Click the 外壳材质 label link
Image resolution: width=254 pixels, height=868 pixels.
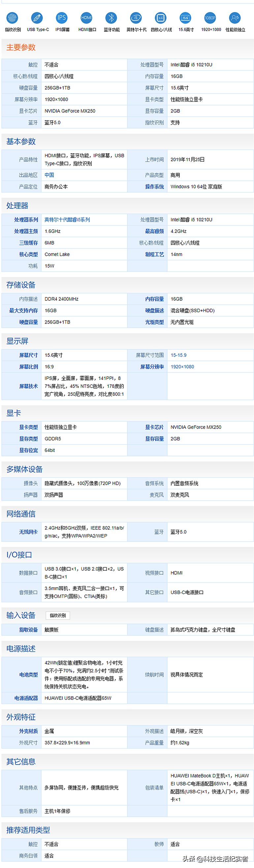[x=28, y=731]
